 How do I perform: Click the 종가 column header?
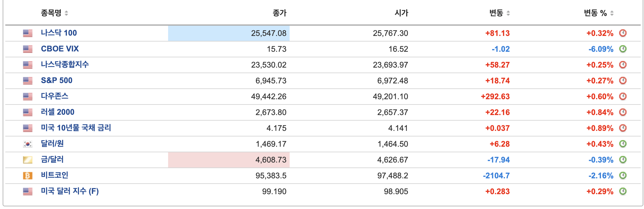pos(279,13)
